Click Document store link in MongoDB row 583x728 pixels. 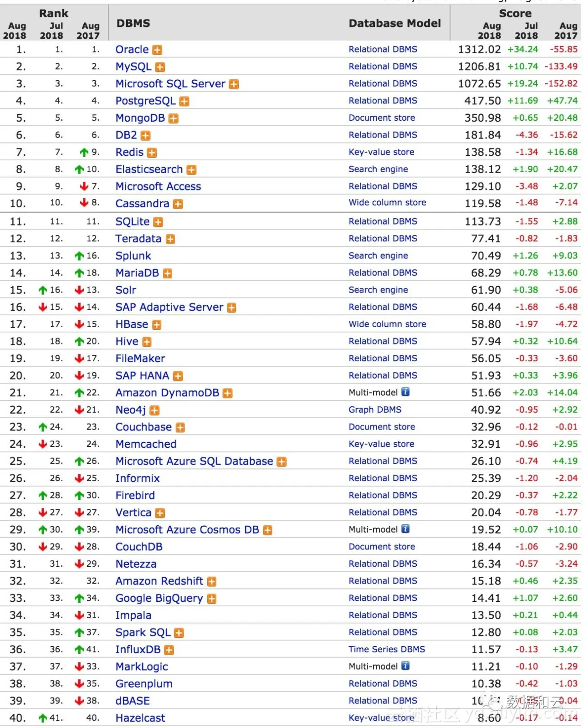[x=382, y=118]
